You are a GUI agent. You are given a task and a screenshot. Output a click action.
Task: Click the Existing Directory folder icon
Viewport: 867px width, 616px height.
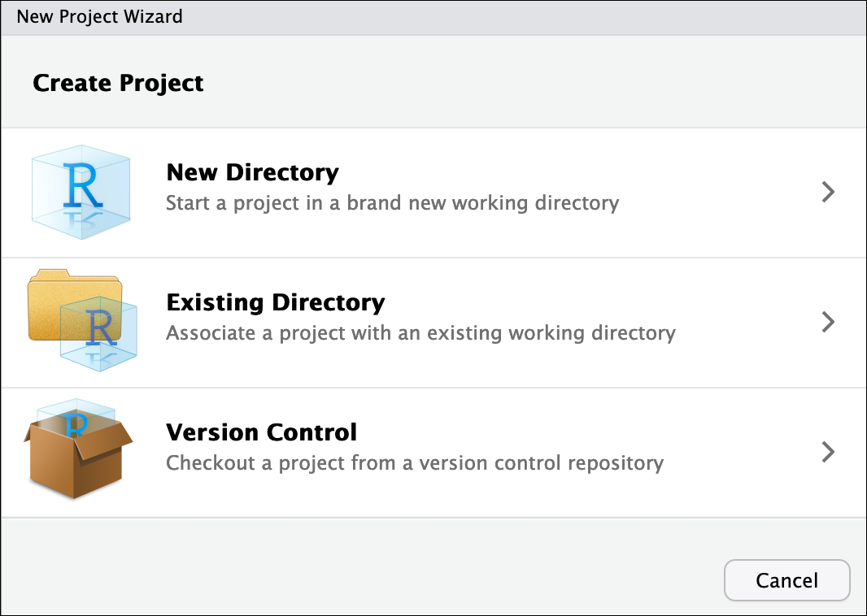click(73, 304)
